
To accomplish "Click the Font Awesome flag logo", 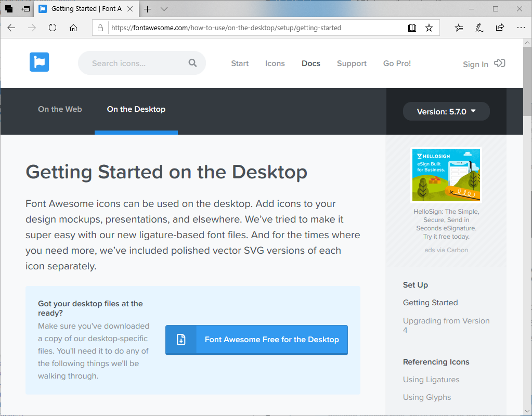I will coord(39,62).
